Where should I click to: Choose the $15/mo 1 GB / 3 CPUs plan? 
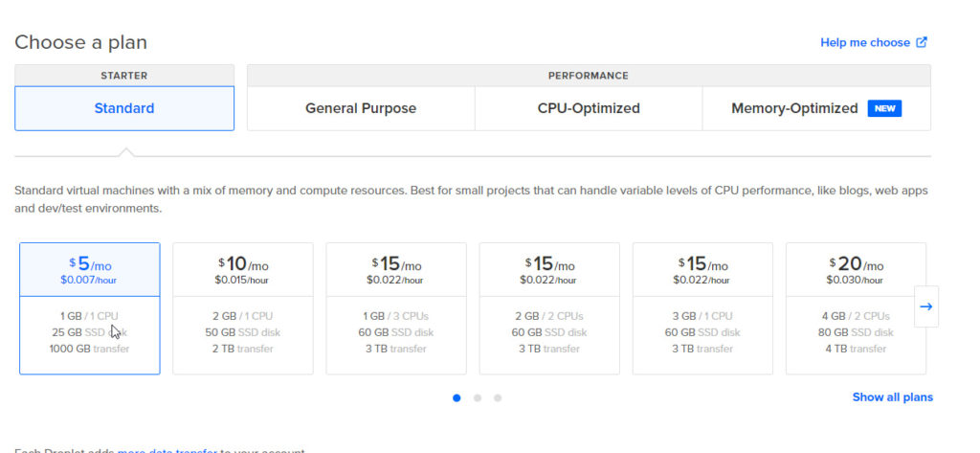(396, 308)
